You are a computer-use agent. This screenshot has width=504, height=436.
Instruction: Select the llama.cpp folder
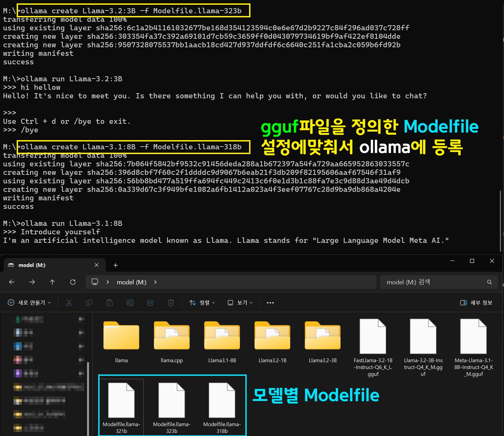172,342
